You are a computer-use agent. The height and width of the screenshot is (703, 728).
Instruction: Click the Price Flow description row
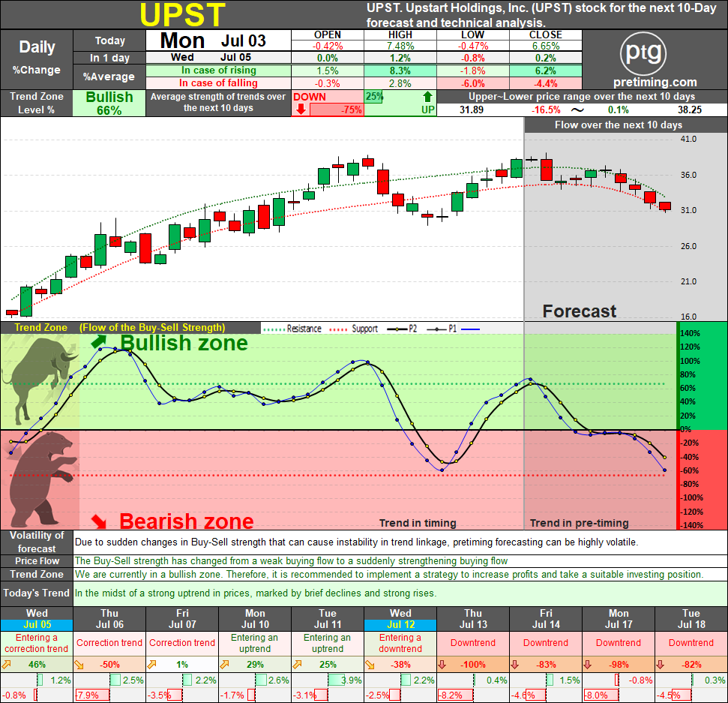click(x=400, y=560)
